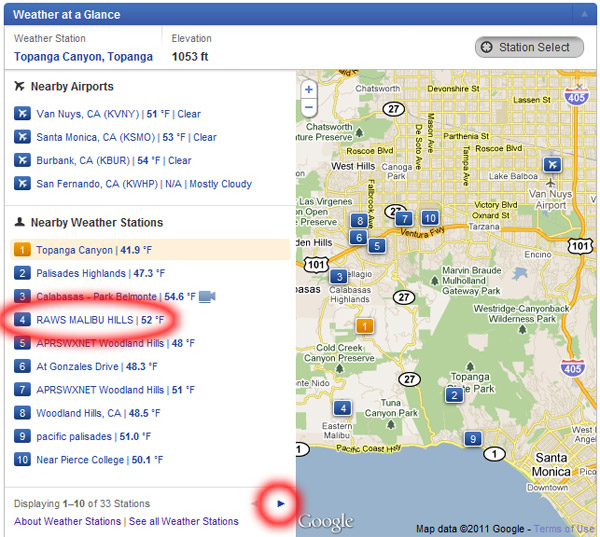Click map marker 8 on the map
The image size is (600, 537).
[360, 220]
